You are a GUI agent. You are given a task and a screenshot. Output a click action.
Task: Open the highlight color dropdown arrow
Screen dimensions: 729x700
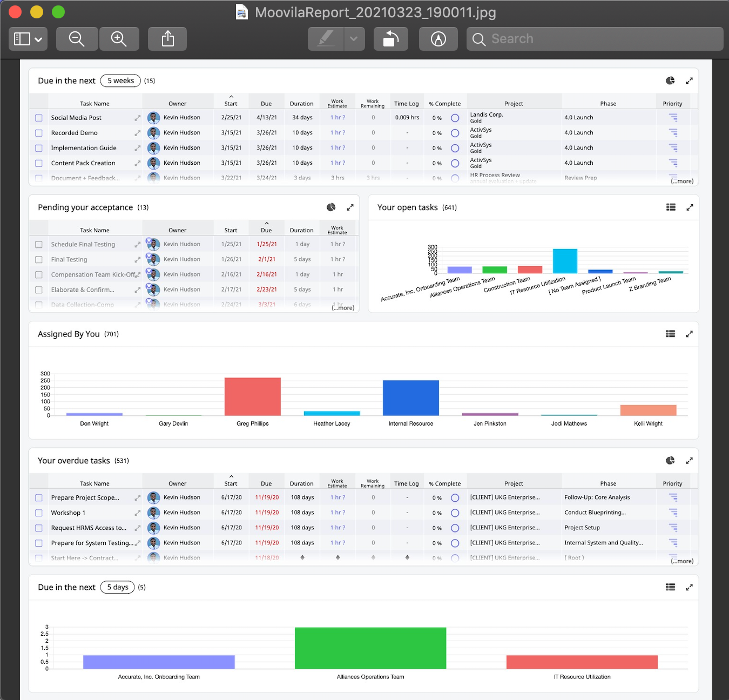(354, 39)
